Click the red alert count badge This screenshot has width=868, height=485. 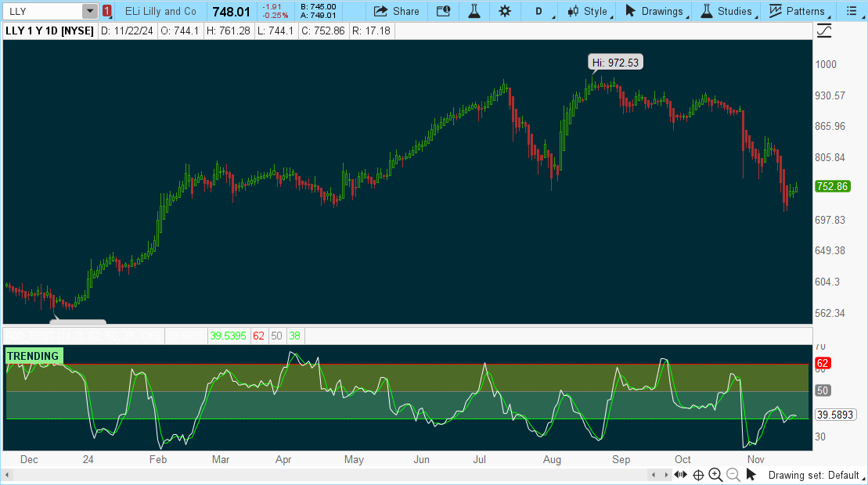click(x=107, y=11)
